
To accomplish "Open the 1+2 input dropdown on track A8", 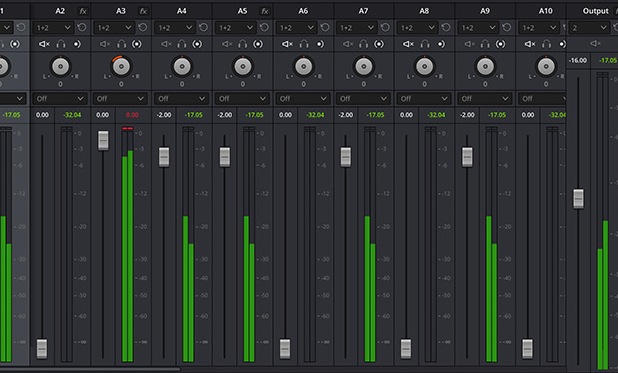I will tap(417, 28).
